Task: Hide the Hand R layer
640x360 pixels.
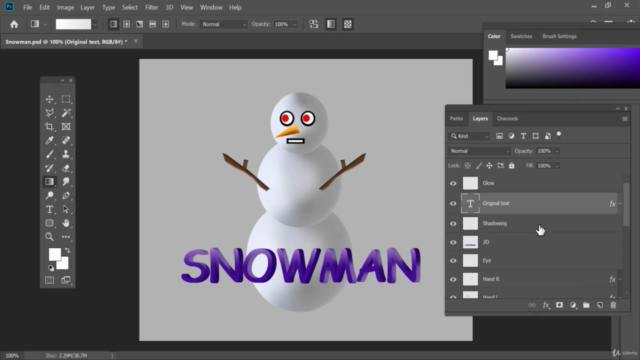Action: click(453, 279)
